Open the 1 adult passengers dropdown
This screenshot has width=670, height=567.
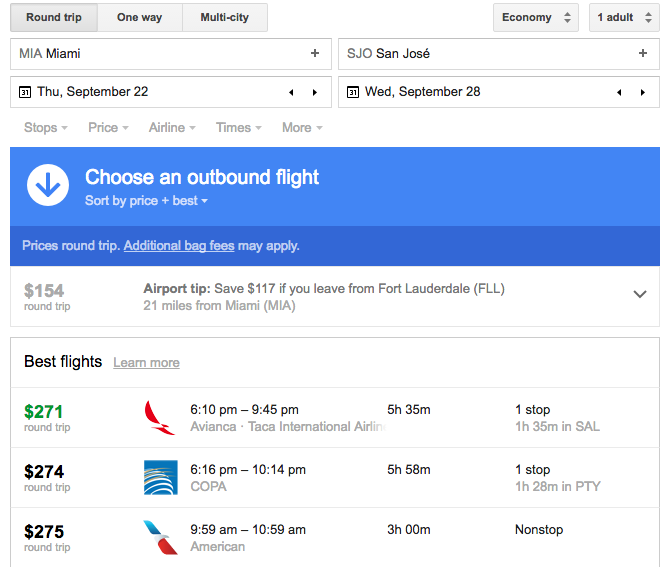coord(624,18)
